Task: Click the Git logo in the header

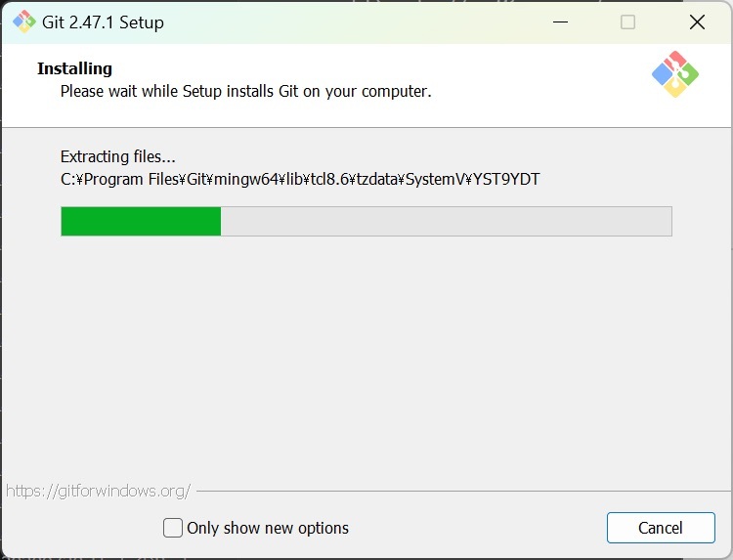Action: pyautogui.click(x=675, y=74)
